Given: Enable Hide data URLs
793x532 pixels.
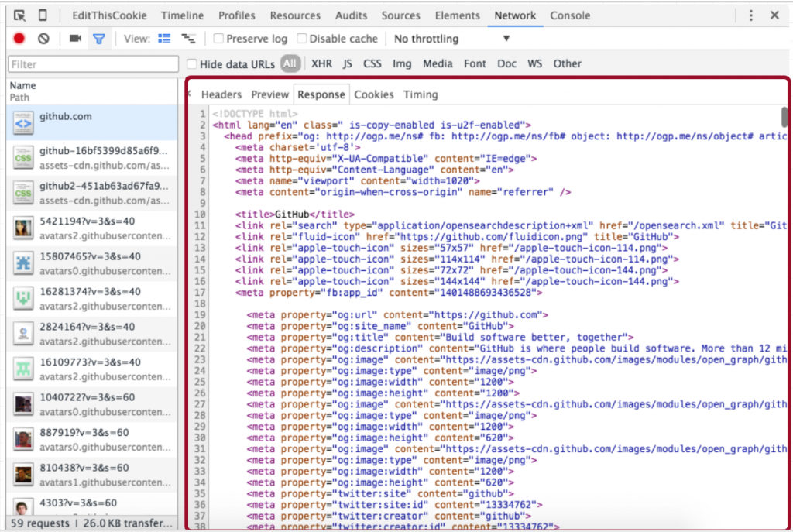Looking at the screenshot, I should tap(192, 63).
